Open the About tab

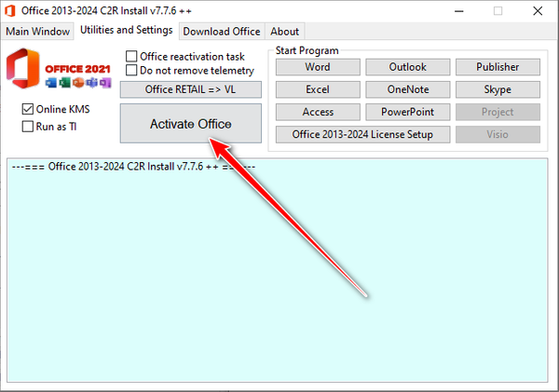pyautogui.click(x=284, y=32)
